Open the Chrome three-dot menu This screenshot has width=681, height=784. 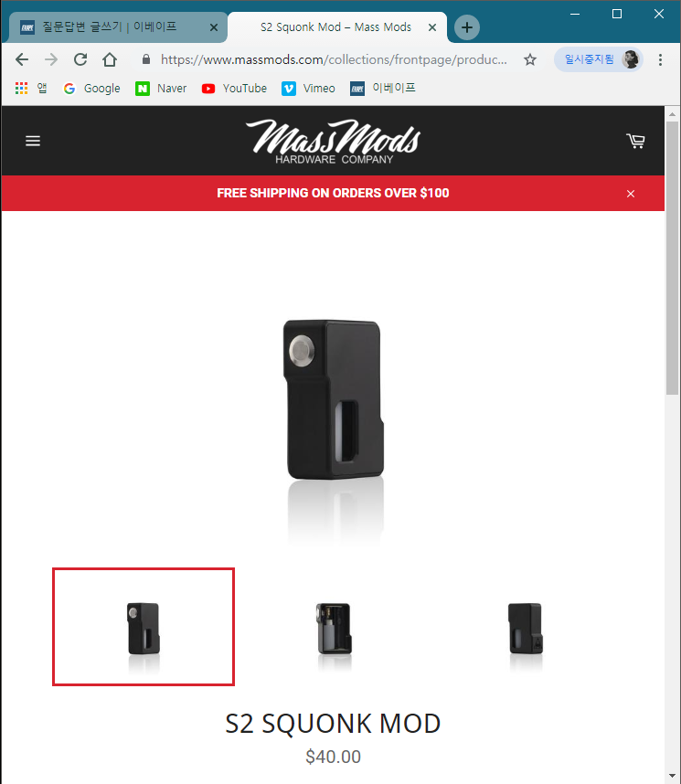tap(661, 60)
